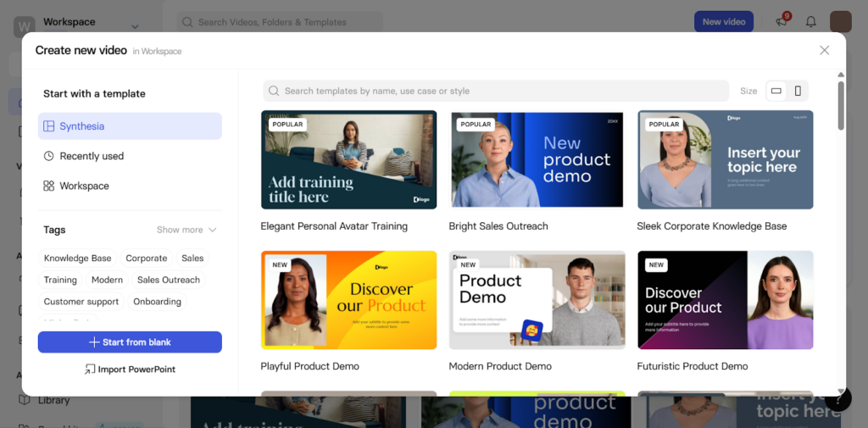This screenshot has height=428, width=868.
Task: Filter by Customer support tag
Action: pyautogui.click(x=81, y=301)
